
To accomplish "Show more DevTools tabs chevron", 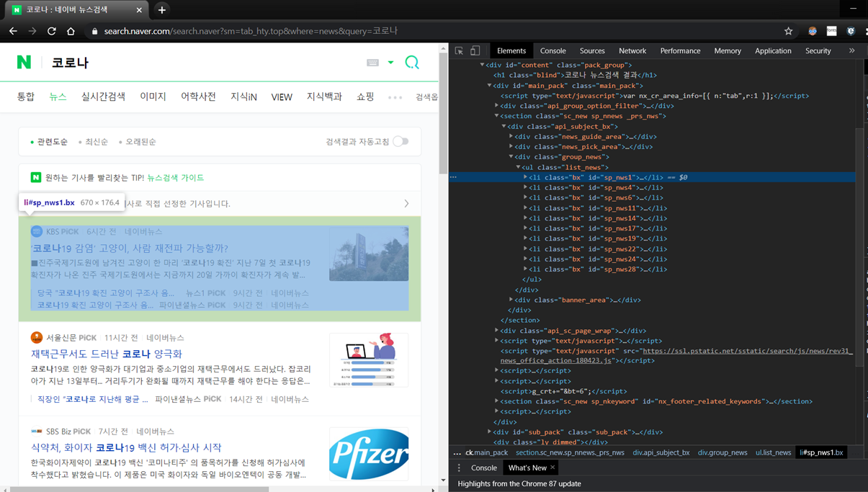I will [x=851, y=50].
